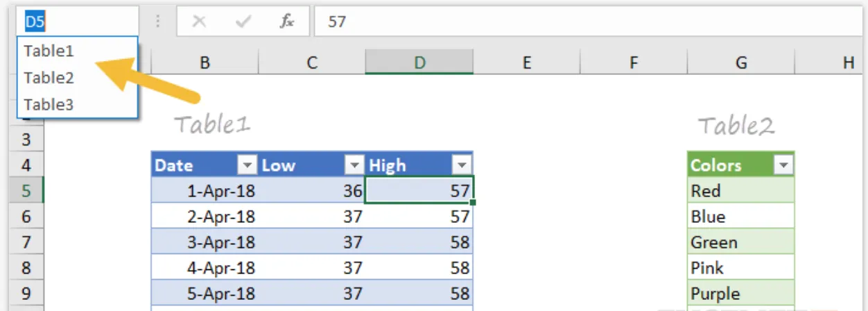Image resolution: width=868 pixels, height=311 pixels.
Task: Click the handwritten Table2 label
Action: (x=736, y=126)
